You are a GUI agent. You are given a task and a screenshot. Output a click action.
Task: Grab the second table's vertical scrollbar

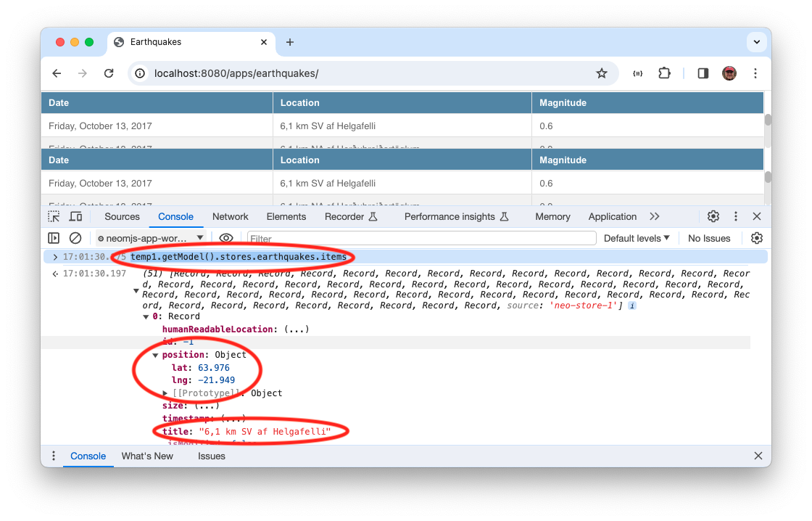(x=768, y=177)
